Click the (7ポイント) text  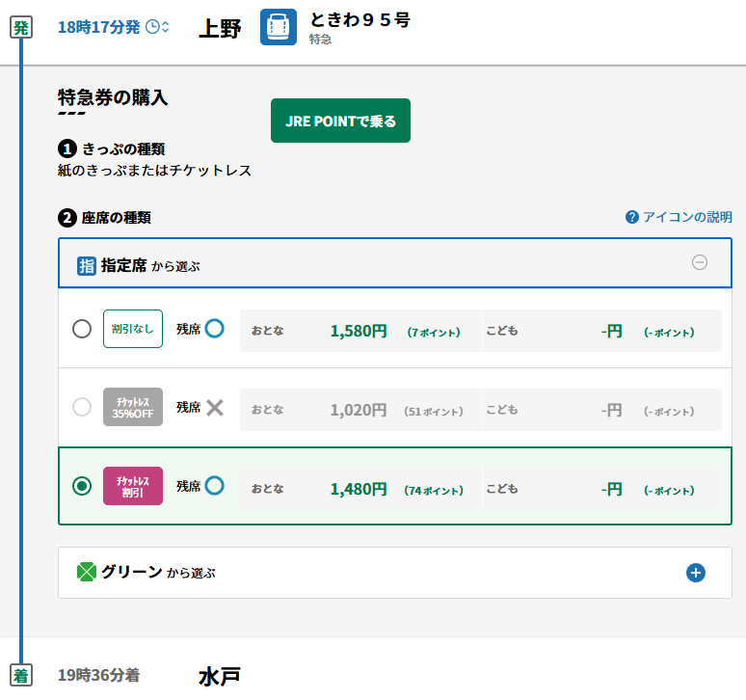tap(434, 332)
